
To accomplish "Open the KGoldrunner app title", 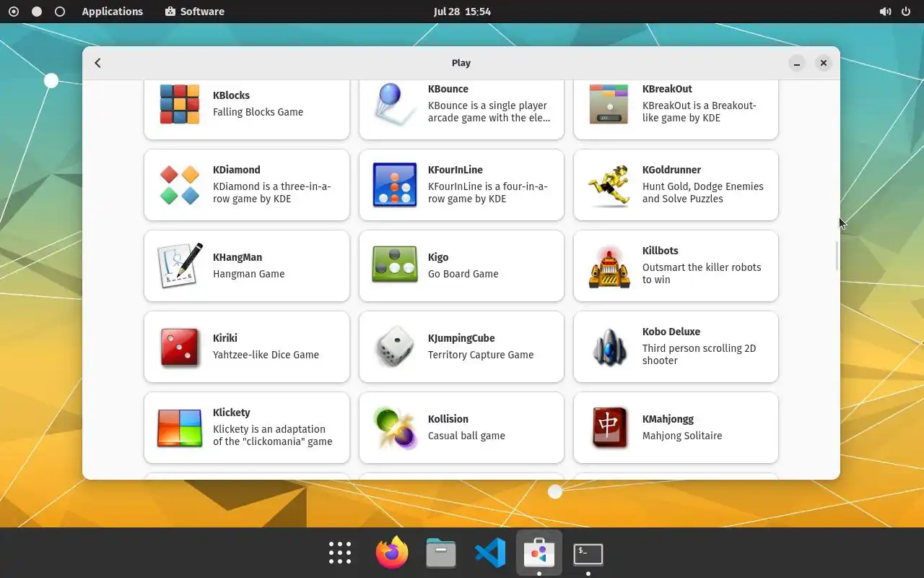I will click(x=671, y=170).
